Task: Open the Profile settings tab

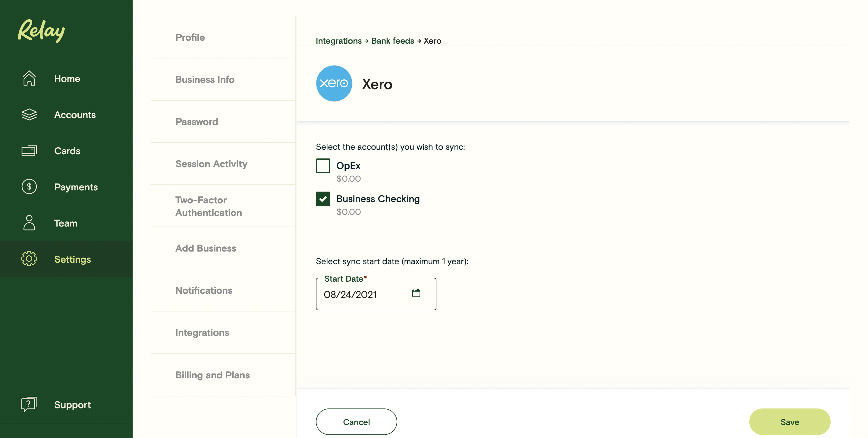Action: (x=223, y=37)
